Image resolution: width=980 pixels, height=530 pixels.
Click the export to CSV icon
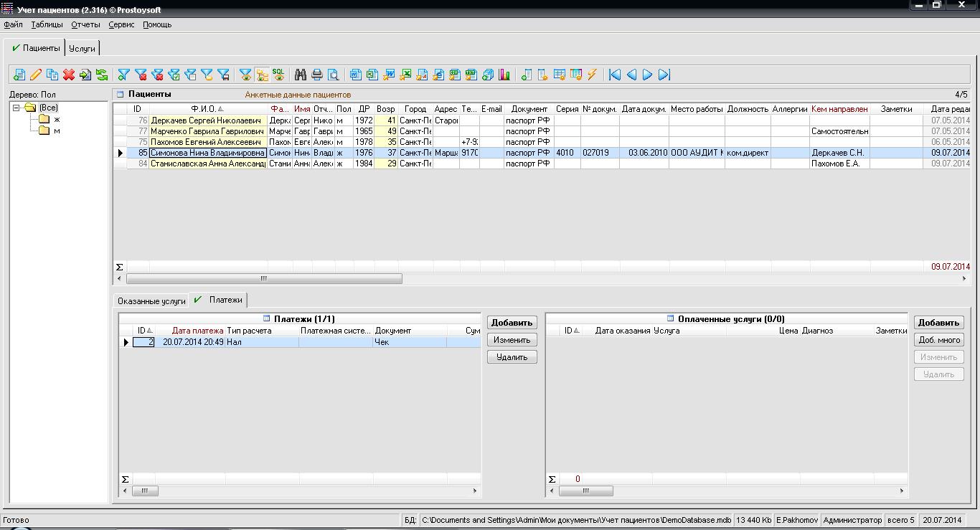coord(454,75)
